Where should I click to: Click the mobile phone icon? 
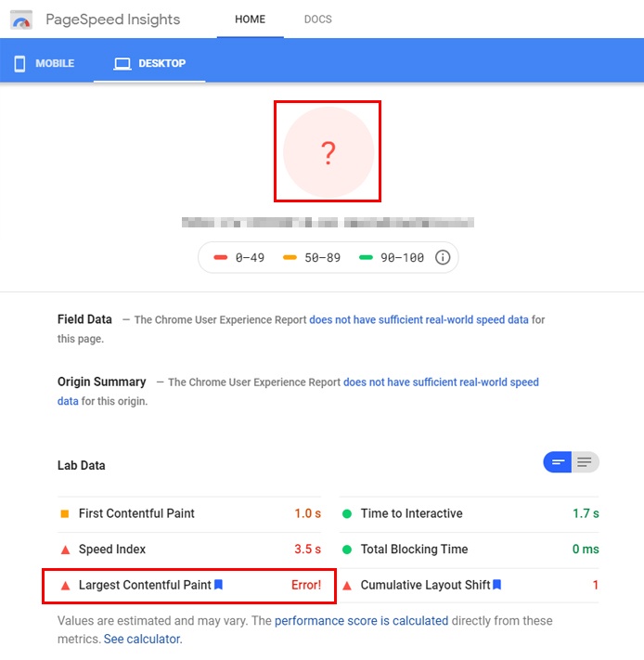click(19, 63)
